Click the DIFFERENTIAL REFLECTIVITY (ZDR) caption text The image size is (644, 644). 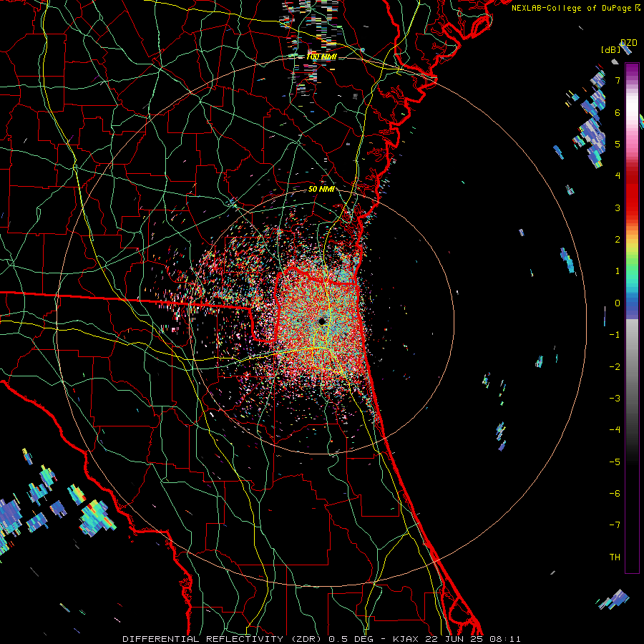(x=223, y=639)
